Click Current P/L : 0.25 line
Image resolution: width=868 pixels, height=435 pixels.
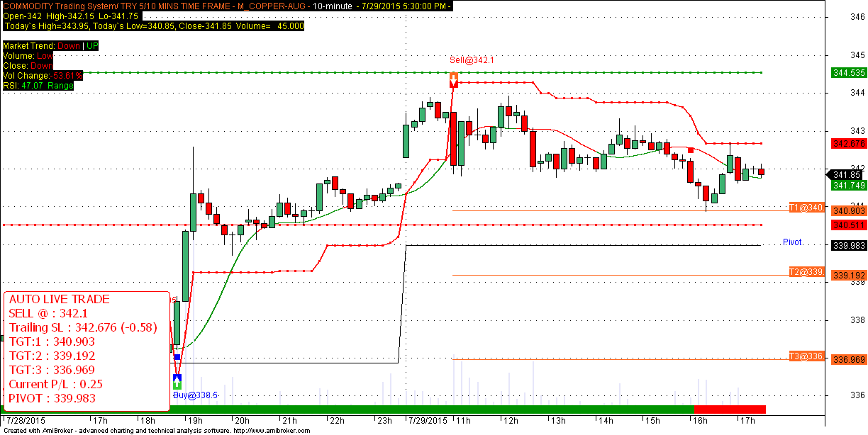click(55, 385)
